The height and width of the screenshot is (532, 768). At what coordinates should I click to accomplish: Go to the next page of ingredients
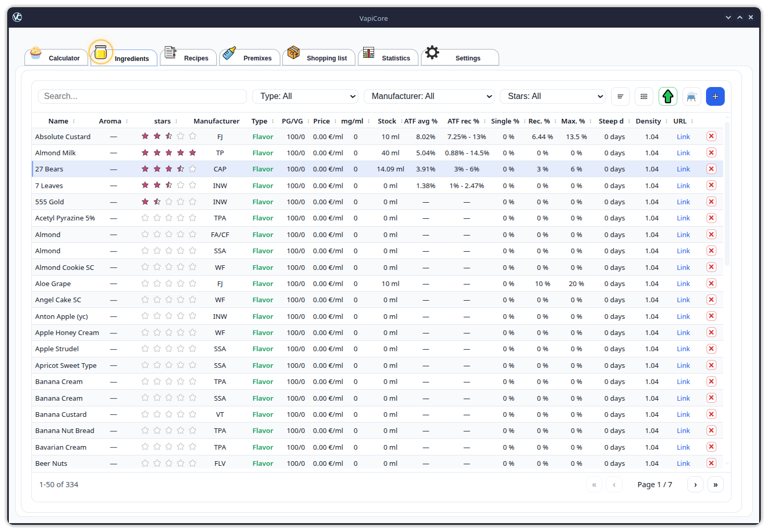tap(695, 485)
